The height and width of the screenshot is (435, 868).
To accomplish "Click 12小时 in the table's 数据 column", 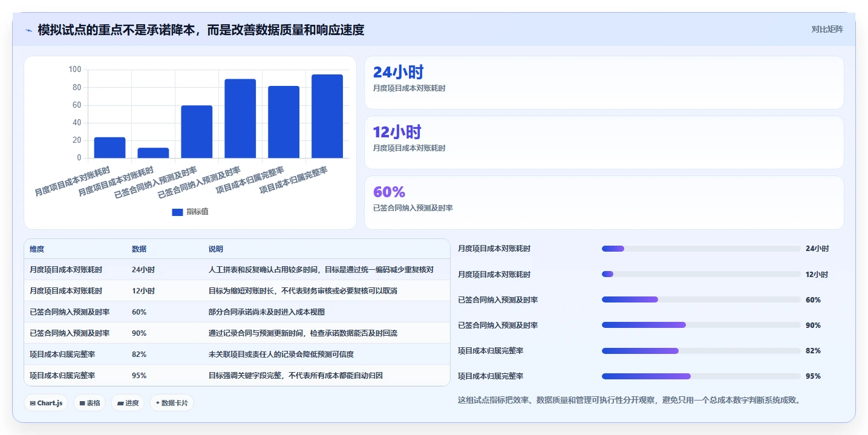I will [143, 291].
